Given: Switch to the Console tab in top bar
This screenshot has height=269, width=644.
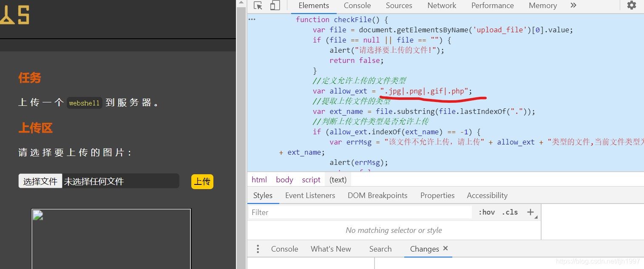Looking at the screenshot, I should (x=357, y=6).
